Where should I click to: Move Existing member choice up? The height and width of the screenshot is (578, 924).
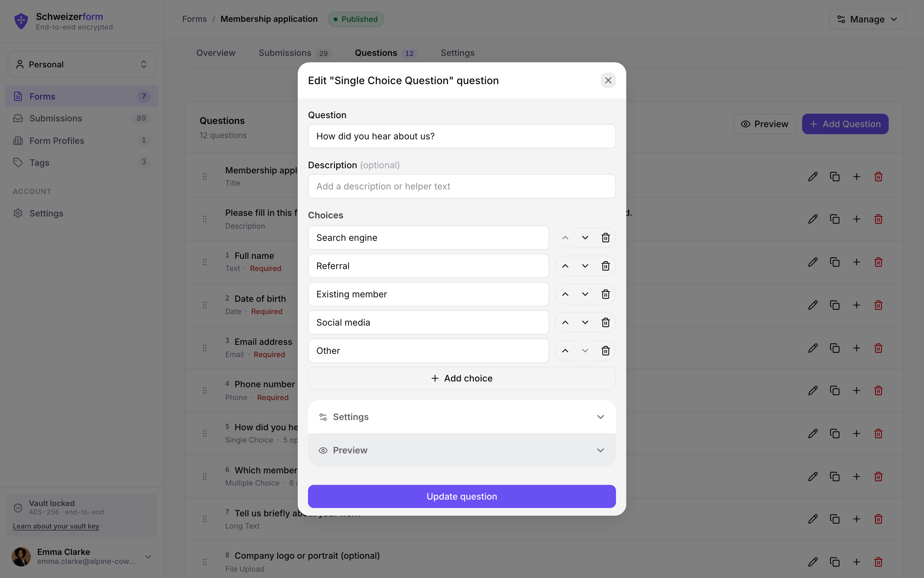click(x=565, y=294)
